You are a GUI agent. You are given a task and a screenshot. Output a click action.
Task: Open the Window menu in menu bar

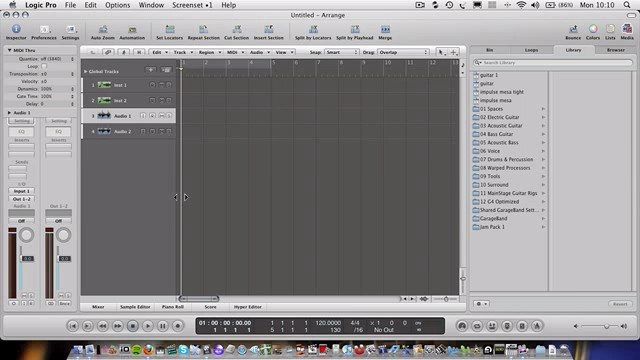151,5
